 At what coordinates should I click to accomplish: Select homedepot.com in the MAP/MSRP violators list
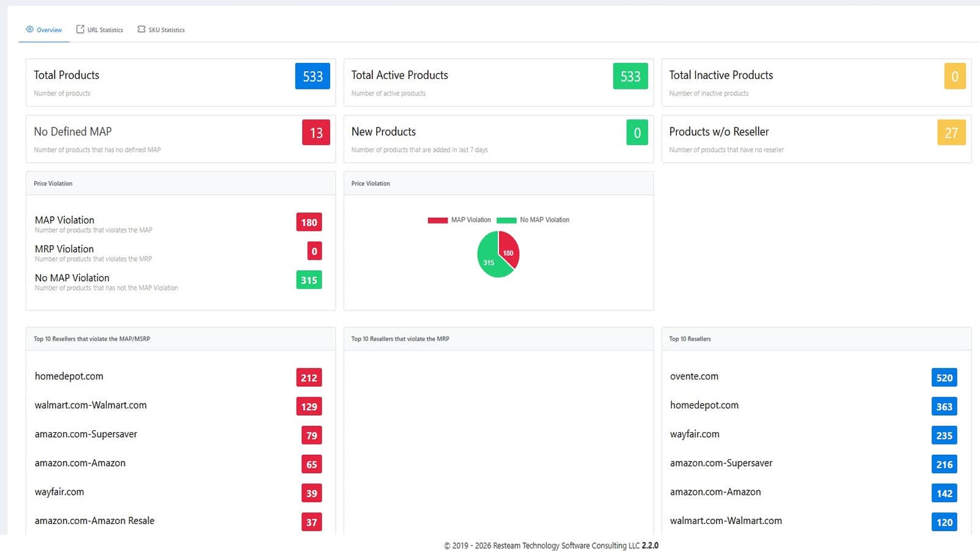(x=69, y=376)
